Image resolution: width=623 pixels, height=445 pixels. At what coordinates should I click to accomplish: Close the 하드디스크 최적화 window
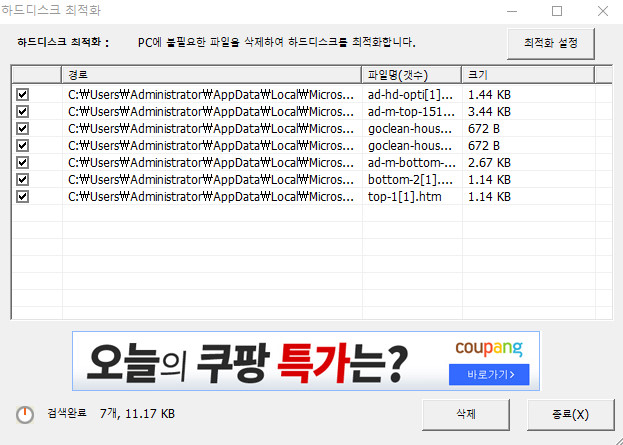point(603,11)
